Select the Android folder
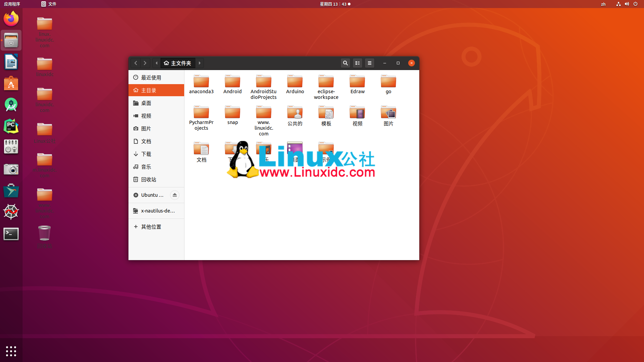The image size is (644, 362). tap(232, 84)
